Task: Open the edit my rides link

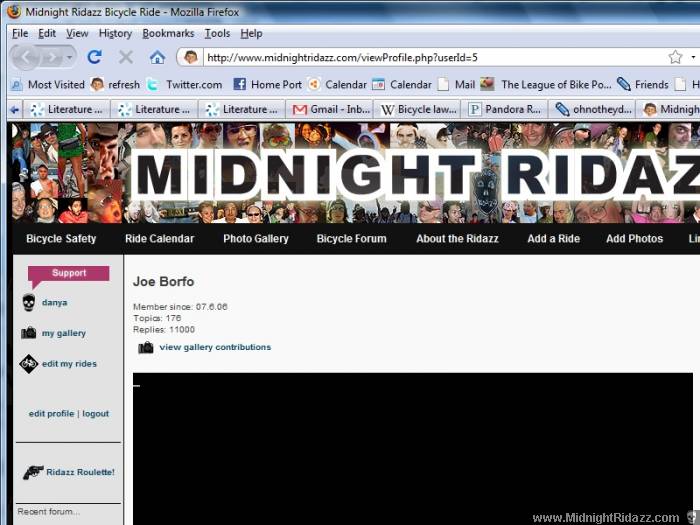Action: click(x=69, y=364)
